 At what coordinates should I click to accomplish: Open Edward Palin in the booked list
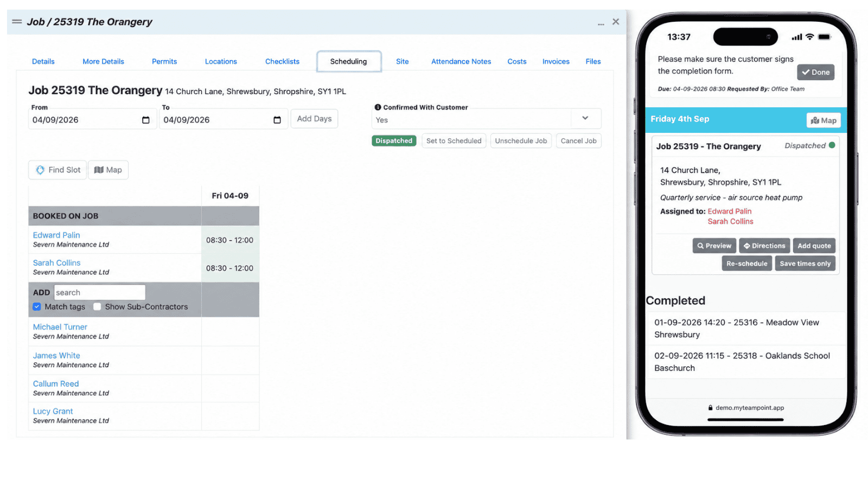click(x=56, y=235)
